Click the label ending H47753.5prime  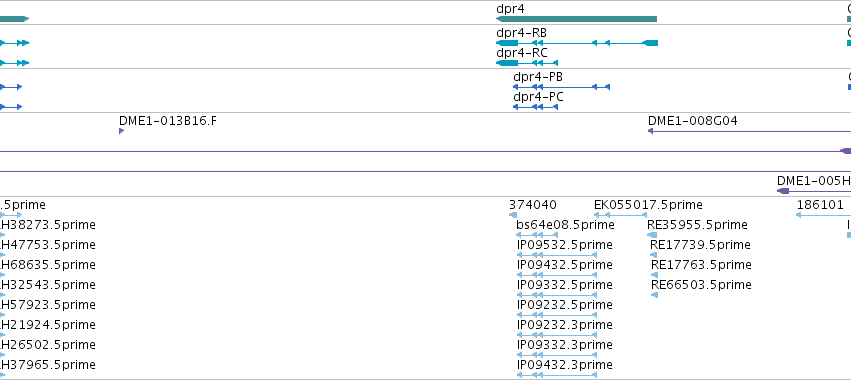point(48,245)
